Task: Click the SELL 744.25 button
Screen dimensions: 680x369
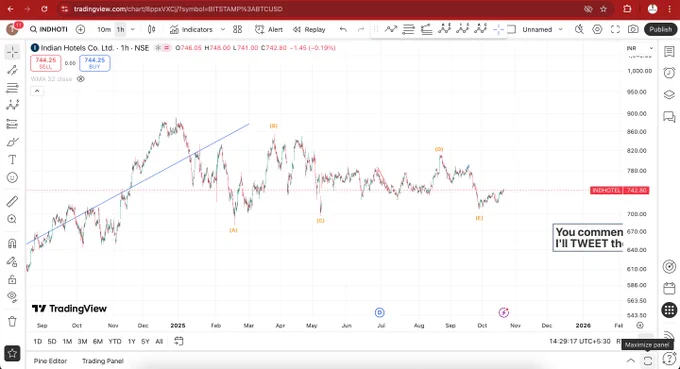Action: (x=46, y=63)
